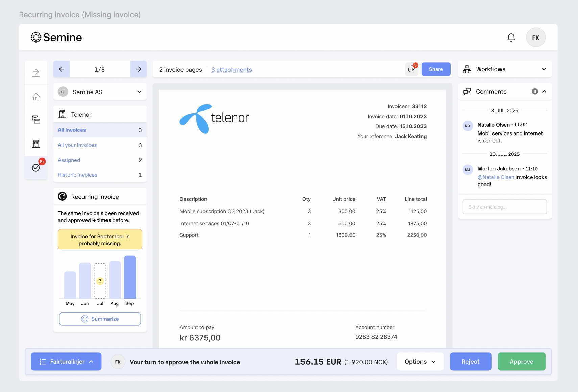
Task: Select the Assigned invoices filter
Action: tap(100, 160)
